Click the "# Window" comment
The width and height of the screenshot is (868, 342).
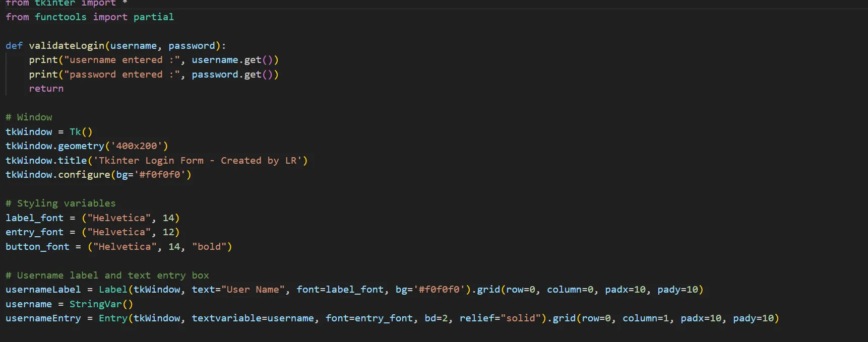point(29,117)
